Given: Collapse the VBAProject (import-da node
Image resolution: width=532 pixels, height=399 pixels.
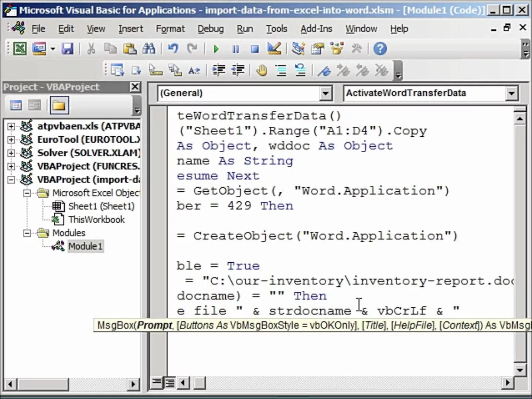Looking at the screenshot, I should 11,180.
